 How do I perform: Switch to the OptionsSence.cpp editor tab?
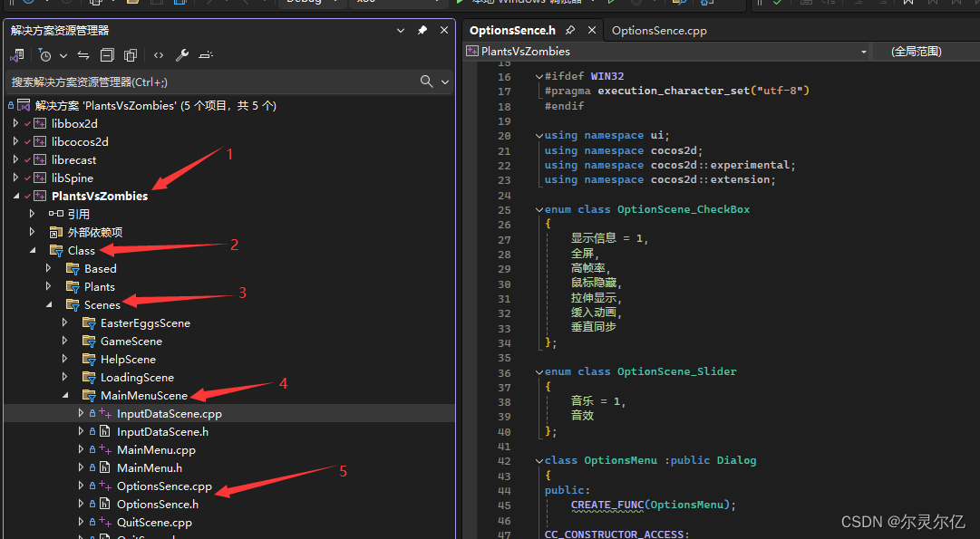point(659,30)
